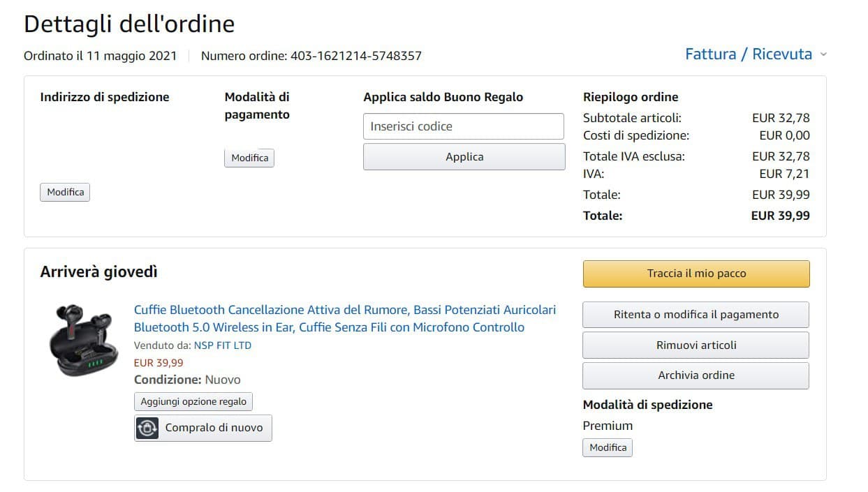The width and height of the screenshot is (868, 492).
Task: Expand the Fattura / Ricevuta chevron arrow
Action: (x=823, y=54)
